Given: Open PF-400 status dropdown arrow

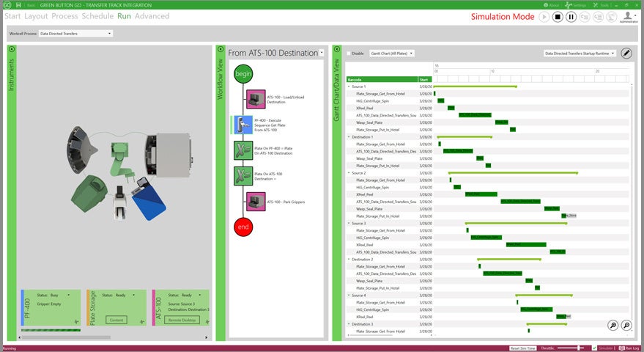Looking at the screenshot, I should [69, 295].
